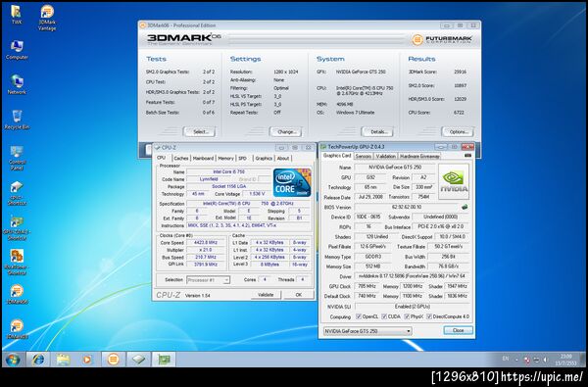Viewport: 588px width, 387px height.
Task: Open the 3DMark Vantage desktop shortcut
Action: pos(47,18)
